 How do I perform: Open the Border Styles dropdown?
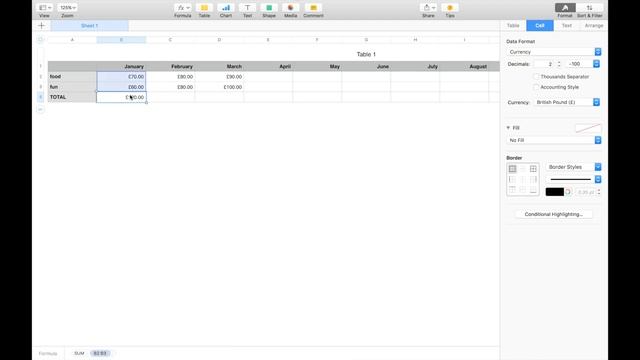(573, 167)
